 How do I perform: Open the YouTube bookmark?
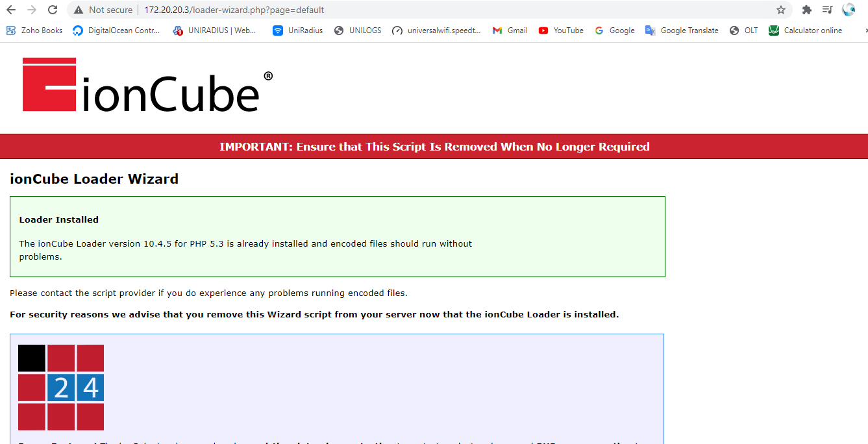pos(561,31)
